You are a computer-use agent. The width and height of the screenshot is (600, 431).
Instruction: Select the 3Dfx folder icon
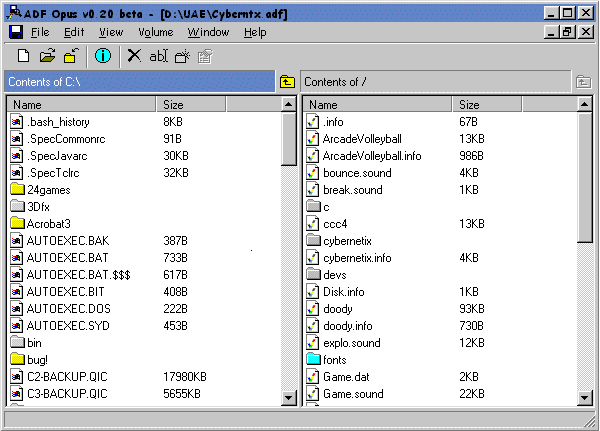click(17, 206)
